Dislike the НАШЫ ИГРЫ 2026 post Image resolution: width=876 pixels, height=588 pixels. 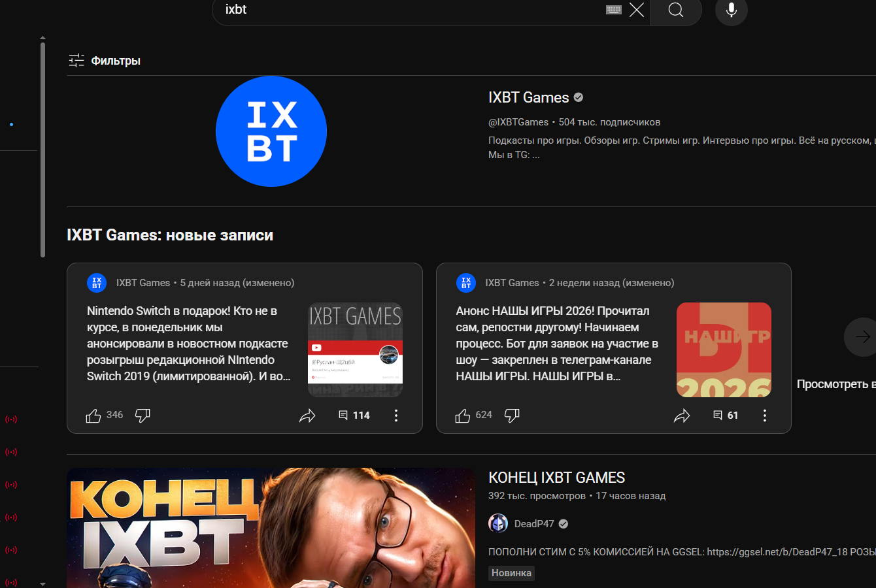512,416
